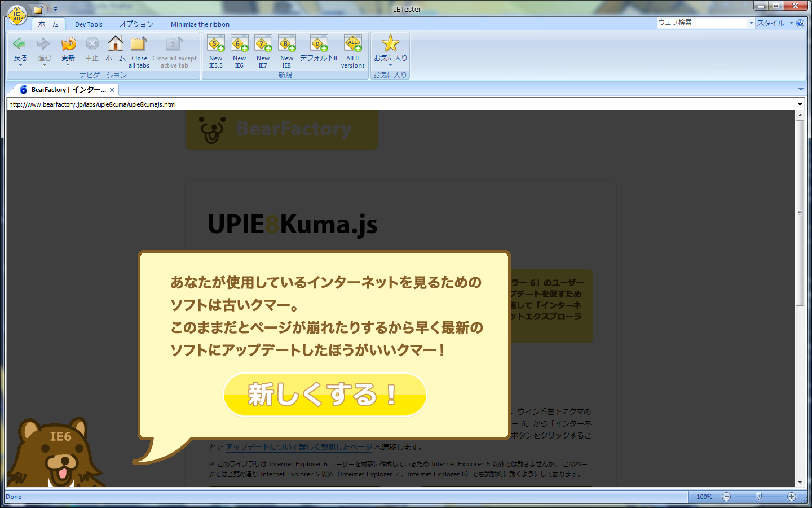Click the BearFactory logo banner

click(282, 130)
